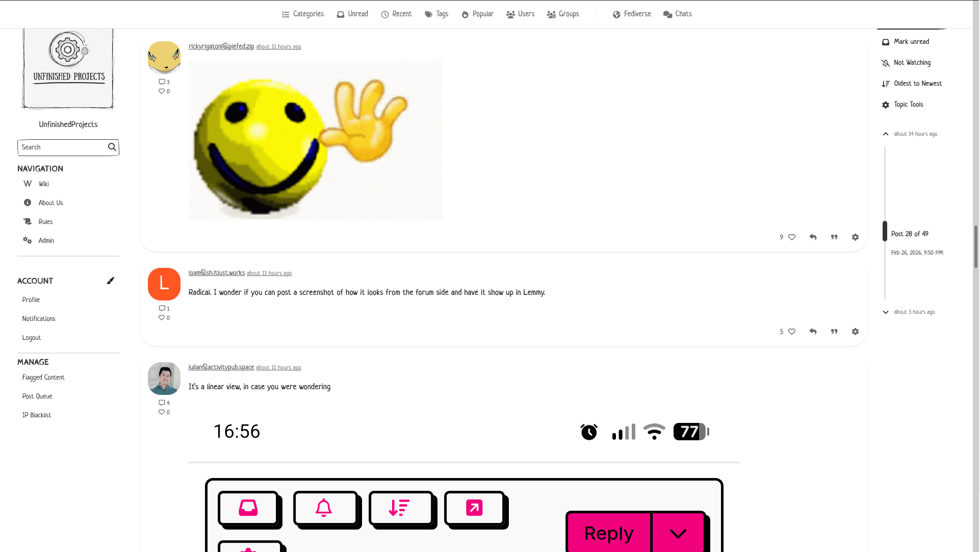This screenshot has width=980, height=552.
Task: Go to the Popular tab
Action: (x=478, y=14)
